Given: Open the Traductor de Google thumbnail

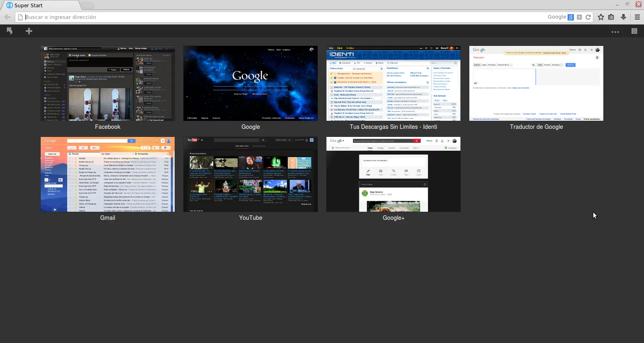Looking at the screenshot, I should 536,83.
